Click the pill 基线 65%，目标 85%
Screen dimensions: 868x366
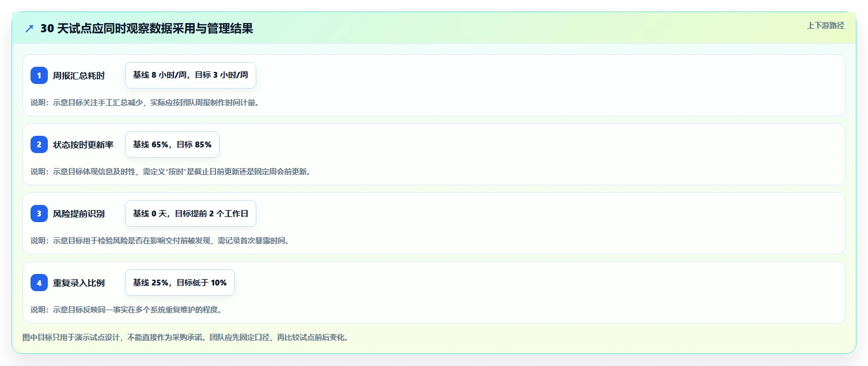[x=172, y=144]
